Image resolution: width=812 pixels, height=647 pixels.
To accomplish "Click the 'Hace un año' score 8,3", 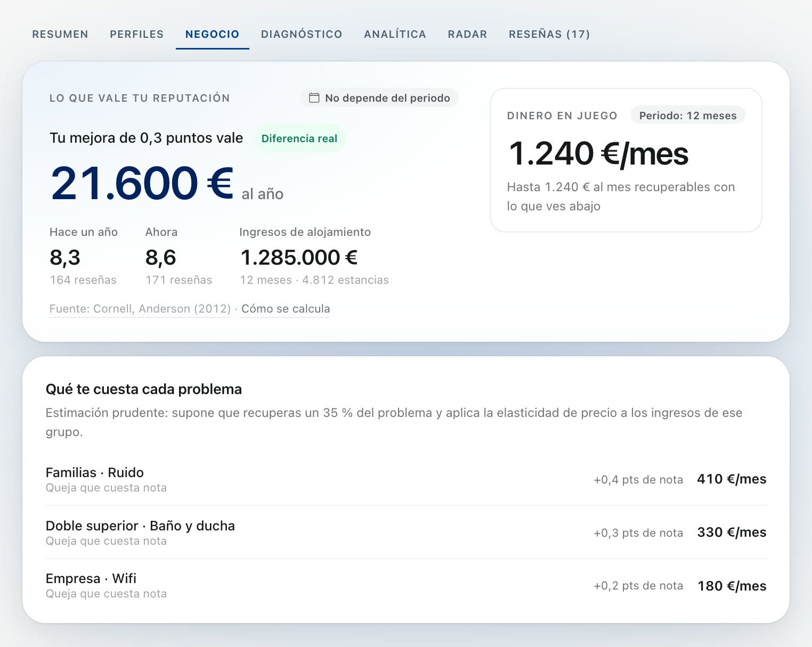I will coord(65,258).
